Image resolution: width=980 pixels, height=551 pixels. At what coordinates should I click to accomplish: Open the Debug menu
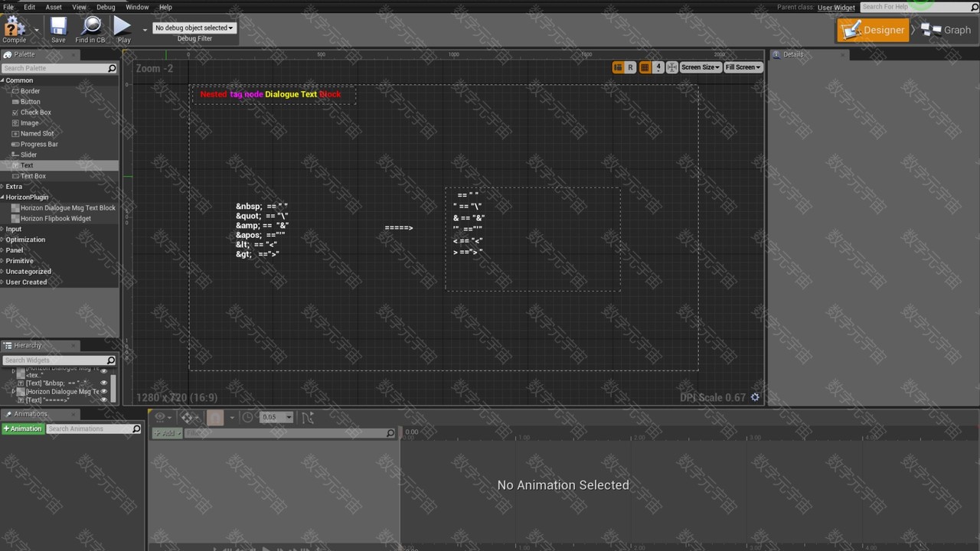[106, 7]
